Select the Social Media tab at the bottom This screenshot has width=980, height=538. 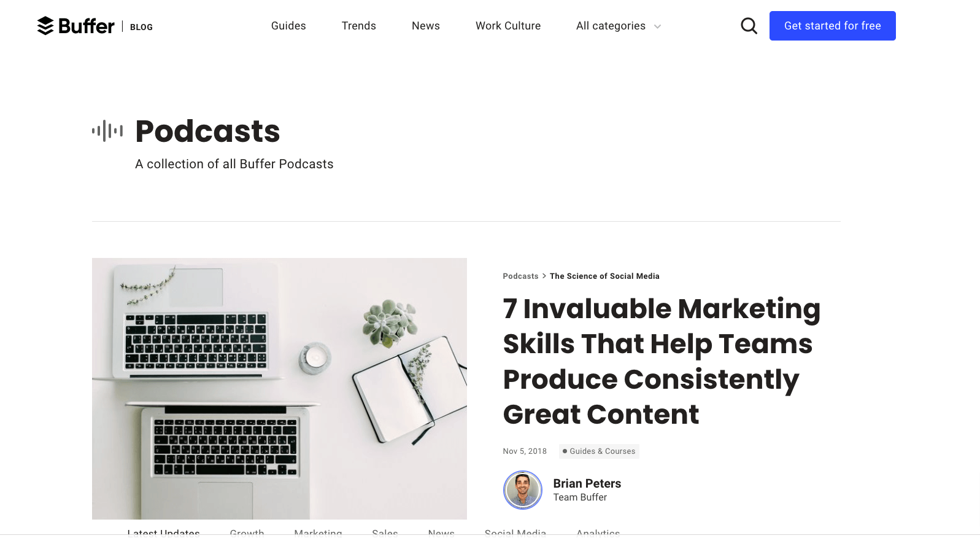tap(515, 532)
